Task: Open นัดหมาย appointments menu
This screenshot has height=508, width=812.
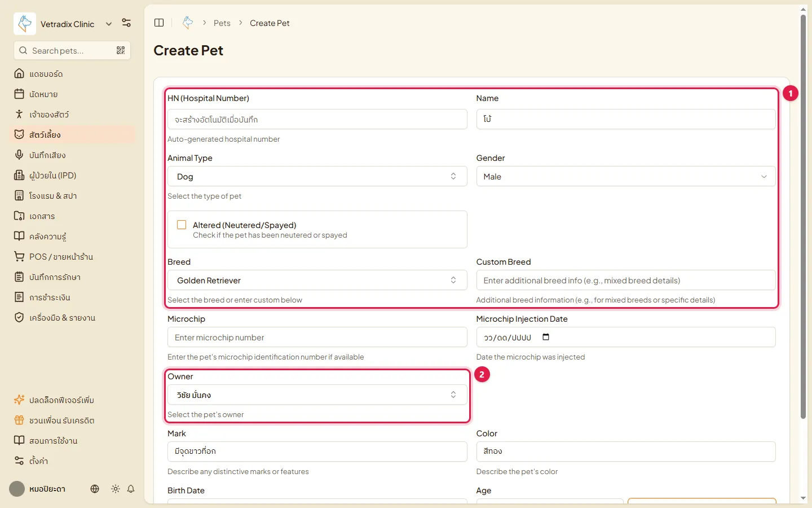Action: tap(72, 94)
